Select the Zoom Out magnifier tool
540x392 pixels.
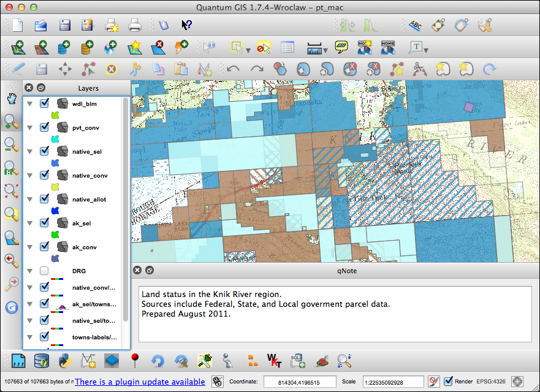click(x=12, y=145)
